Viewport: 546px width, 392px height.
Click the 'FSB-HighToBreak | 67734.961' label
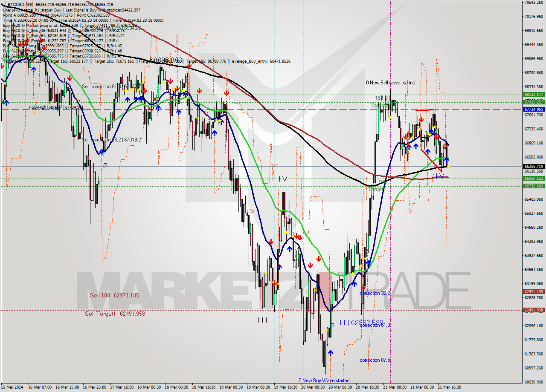pos(56,107)
